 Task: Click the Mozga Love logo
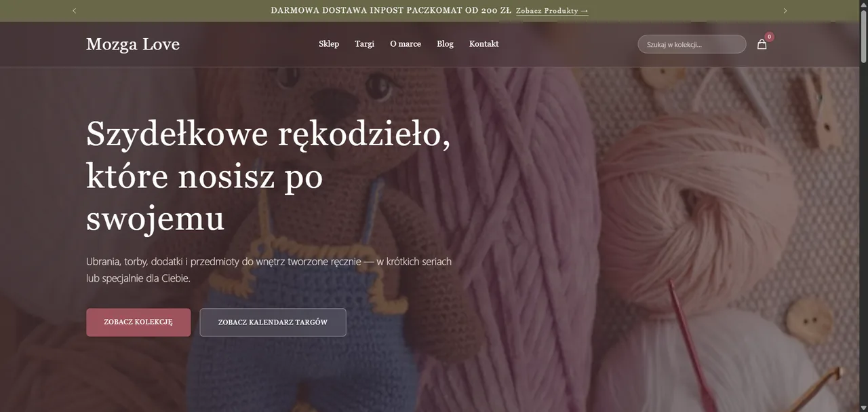click(133, 44)
